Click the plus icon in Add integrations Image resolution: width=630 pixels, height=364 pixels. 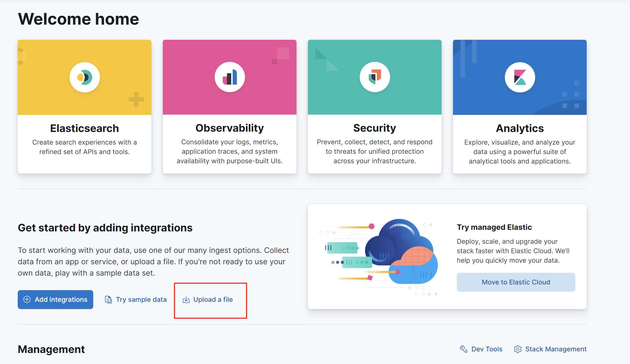pos(27,299)
